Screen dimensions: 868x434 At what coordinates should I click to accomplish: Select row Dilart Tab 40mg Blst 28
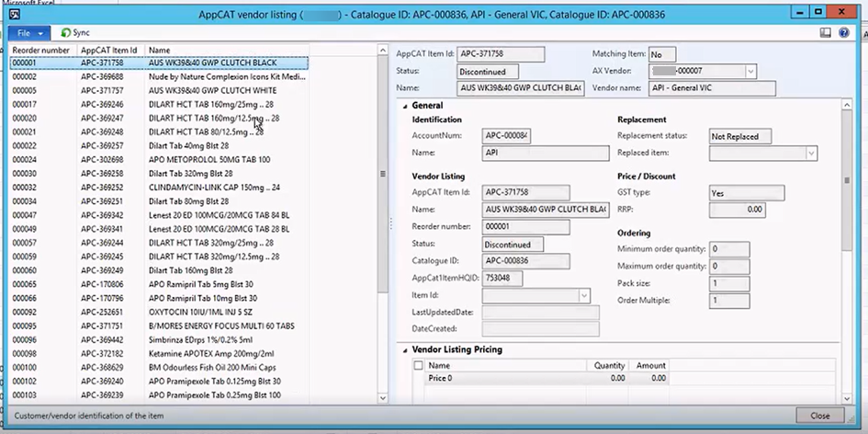[x=158, y=146]
